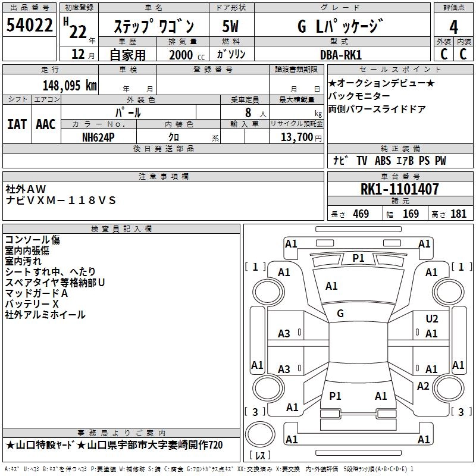Image resolution: width=476 pixels, height=476 pixels.
Task: Select inspector note 社外アルミホイール
Action: [x=45, y=315]
